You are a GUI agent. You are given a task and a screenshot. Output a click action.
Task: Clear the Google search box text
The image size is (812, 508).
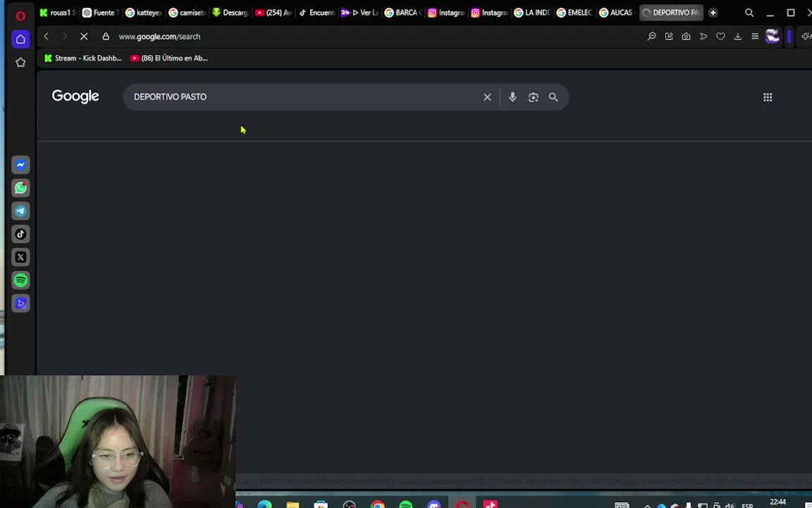point(487,97)
